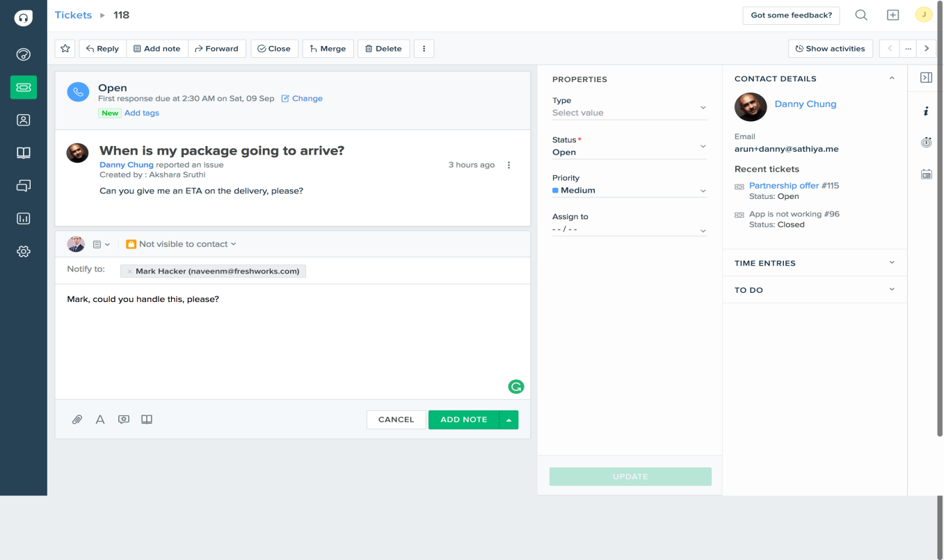Collapse the contact details panel via arrow icon
This screenshot has height=560, width=944.
pos(892,79)
